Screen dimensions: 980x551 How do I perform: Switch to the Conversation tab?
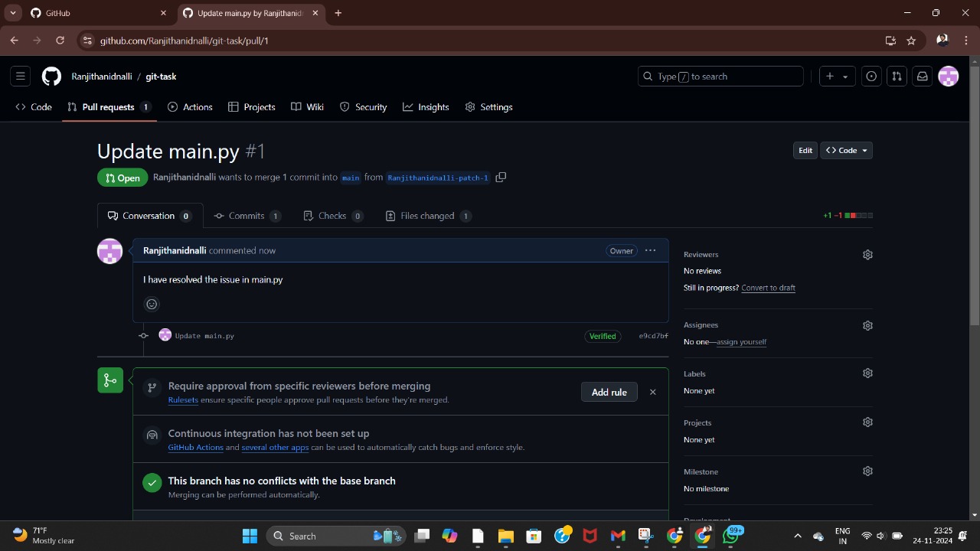click(150, 216)
